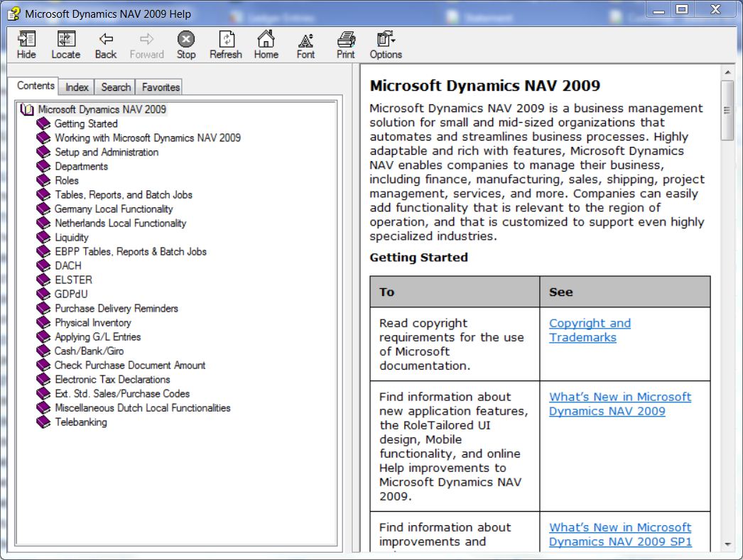Image resolution: width=743 pixels, height=560 pixels.
Task: Open the Favorites tab
Action: 161,87
